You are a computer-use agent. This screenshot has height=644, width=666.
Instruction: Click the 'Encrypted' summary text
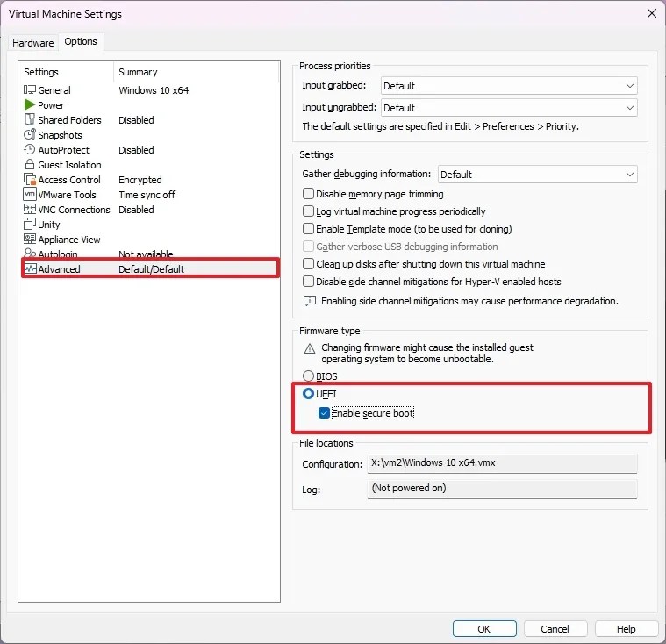pyautogui.click(x=140, y=180)
